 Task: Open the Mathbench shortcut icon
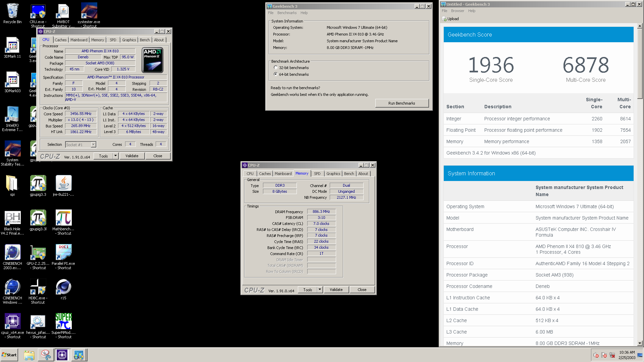coord(63,222)
